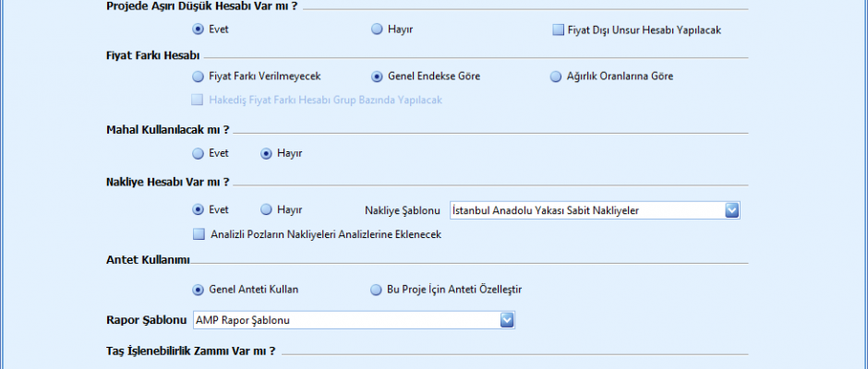Screen dimensions: 868x369
Task: Choose Bu Proje İçin Anteti Özelleştir
Action: pos(377,290)
